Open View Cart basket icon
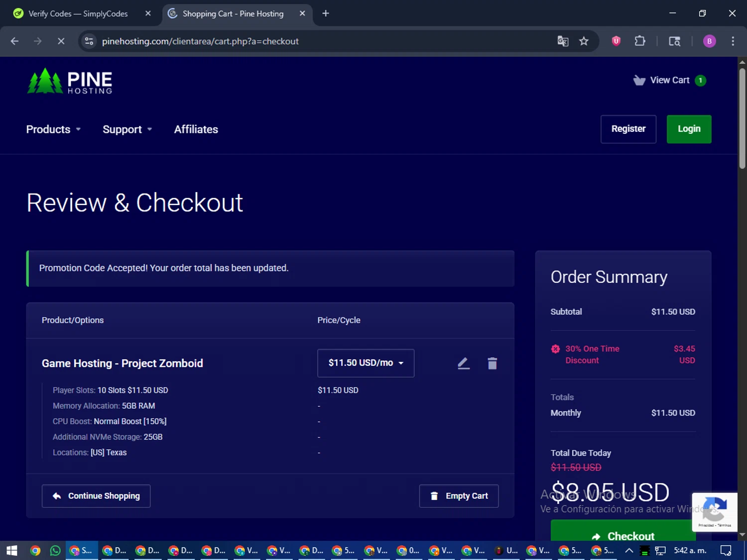This screenshot has width=747, height=560. [639, 80]
